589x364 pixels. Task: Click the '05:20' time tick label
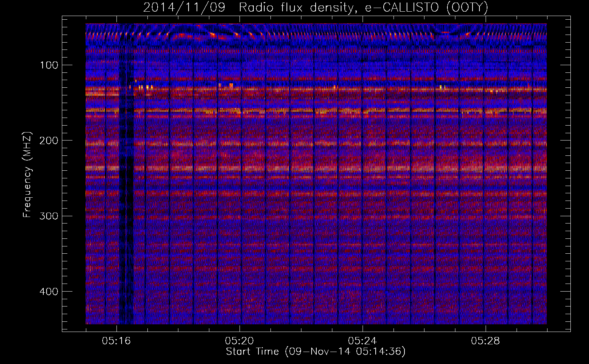[240, 341]
